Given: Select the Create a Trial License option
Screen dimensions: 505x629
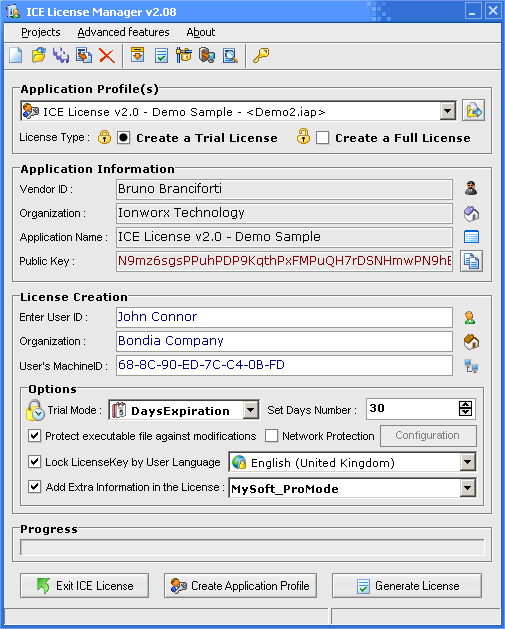Looking at the screenshot, I should tap(123, 138).
